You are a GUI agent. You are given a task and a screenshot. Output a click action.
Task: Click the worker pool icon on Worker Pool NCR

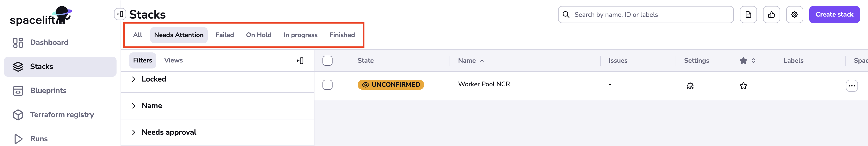coord(690,86)
